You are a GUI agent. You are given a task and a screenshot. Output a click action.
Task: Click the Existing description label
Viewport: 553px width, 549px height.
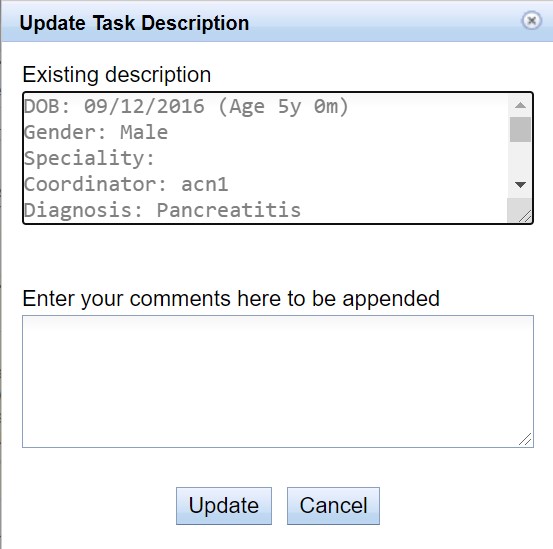coord(117,75)
